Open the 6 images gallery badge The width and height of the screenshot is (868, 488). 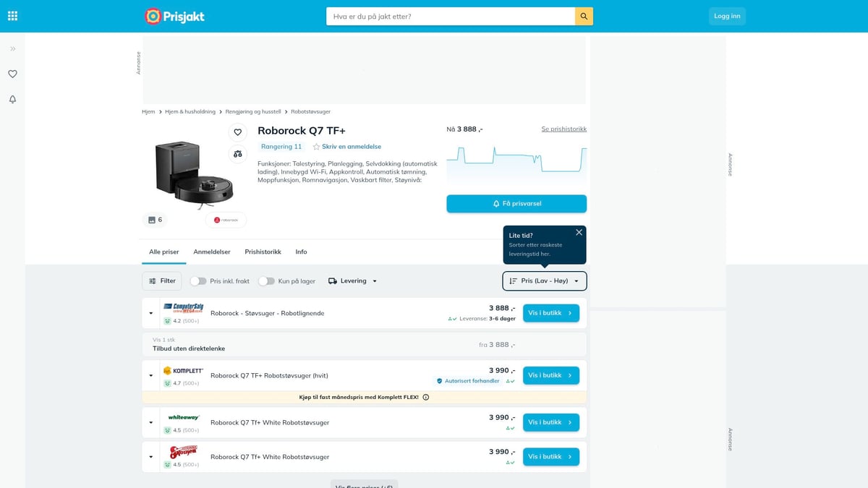pos(155,220)
